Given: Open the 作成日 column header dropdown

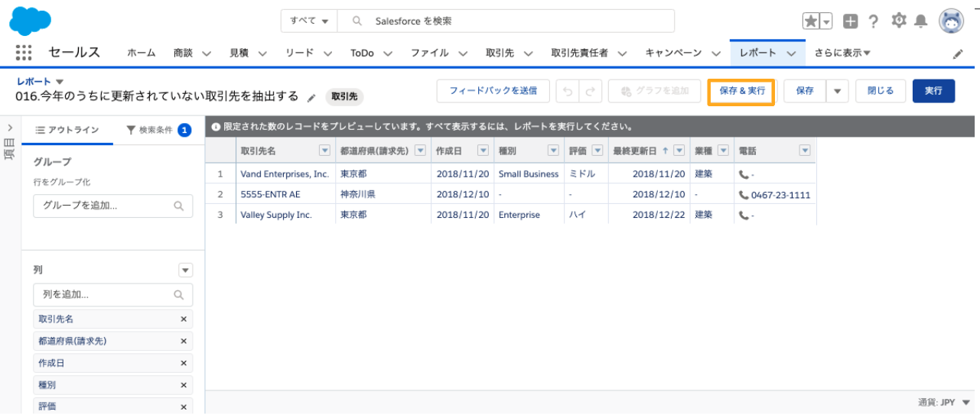Looking at the screenshot, I should coord(483,151).
